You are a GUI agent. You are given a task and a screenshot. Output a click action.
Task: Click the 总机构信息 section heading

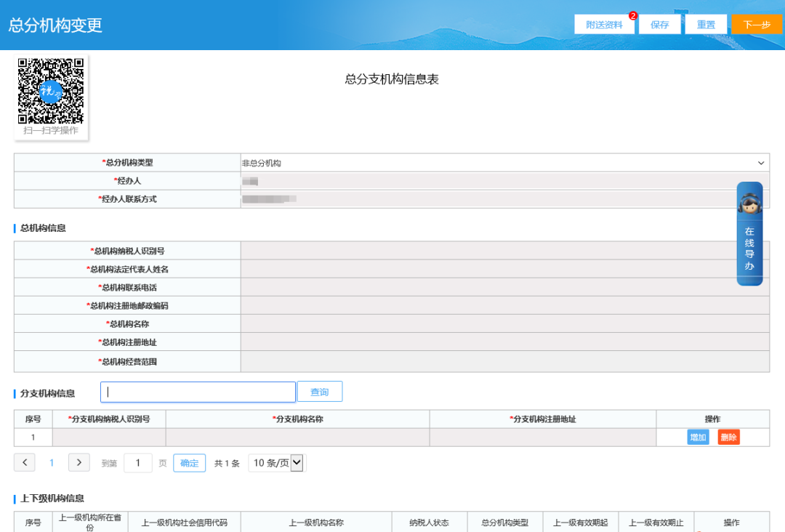pyautogui.click(x=43, y=228)
